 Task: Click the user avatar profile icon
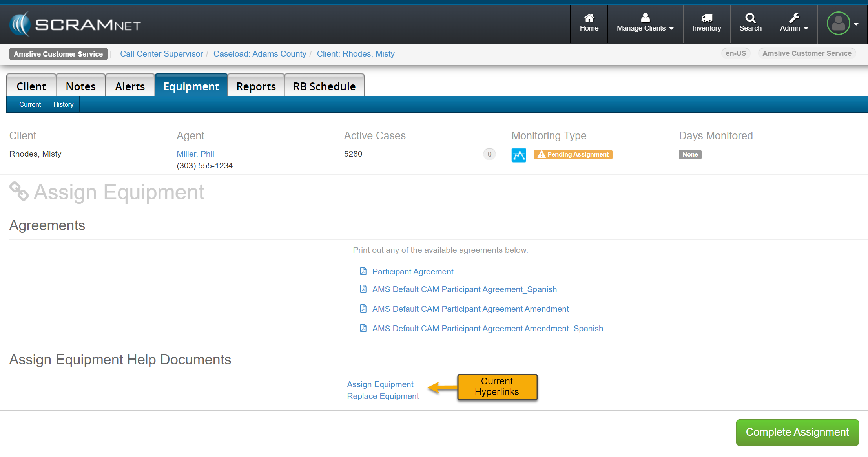pyautogui.click(x=838, y=24)
